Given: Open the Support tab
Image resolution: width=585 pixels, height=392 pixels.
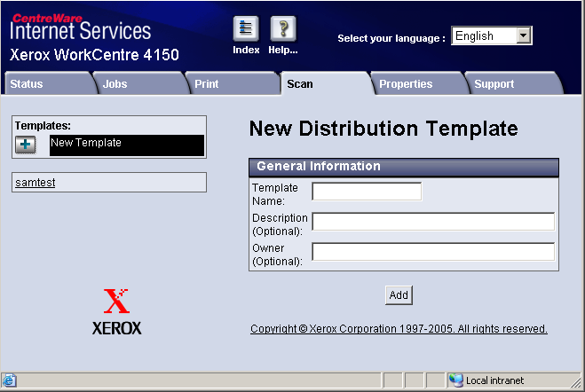Looking at the screenshot, I should (514, 83).
